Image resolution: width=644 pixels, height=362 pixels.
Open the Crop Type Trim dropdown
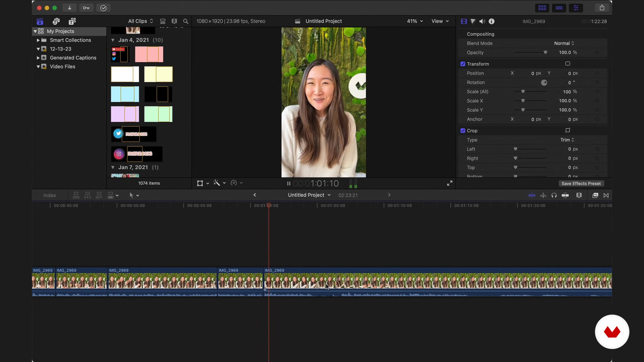coord(567,140)
